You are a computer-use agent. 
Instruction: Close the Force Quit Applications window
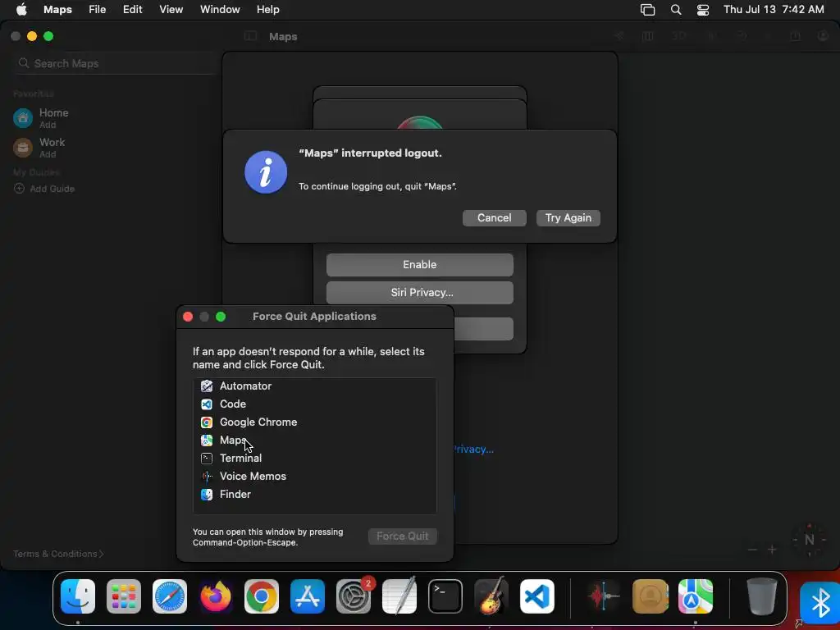pyautogui.click(x=188, y=317)
